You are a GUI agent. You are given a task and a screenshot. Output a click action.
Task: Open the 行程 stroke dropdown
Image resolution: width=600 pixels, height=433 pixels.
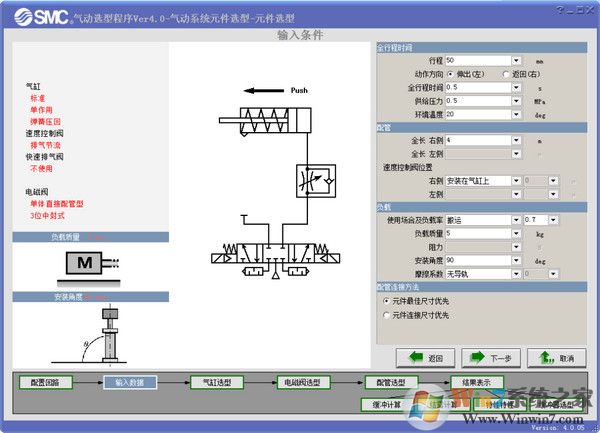click(x=516, y=60)
